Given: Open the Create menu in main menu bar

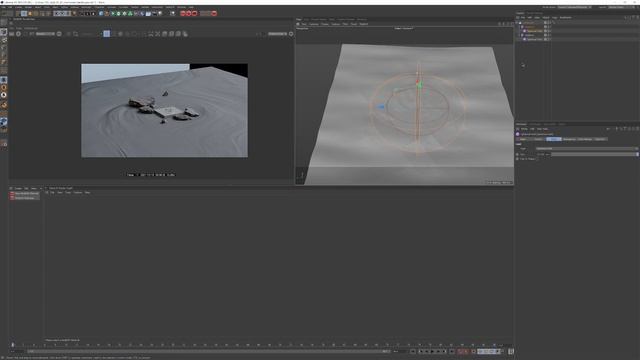Looking at the screenshot, I should pos(18,7).
